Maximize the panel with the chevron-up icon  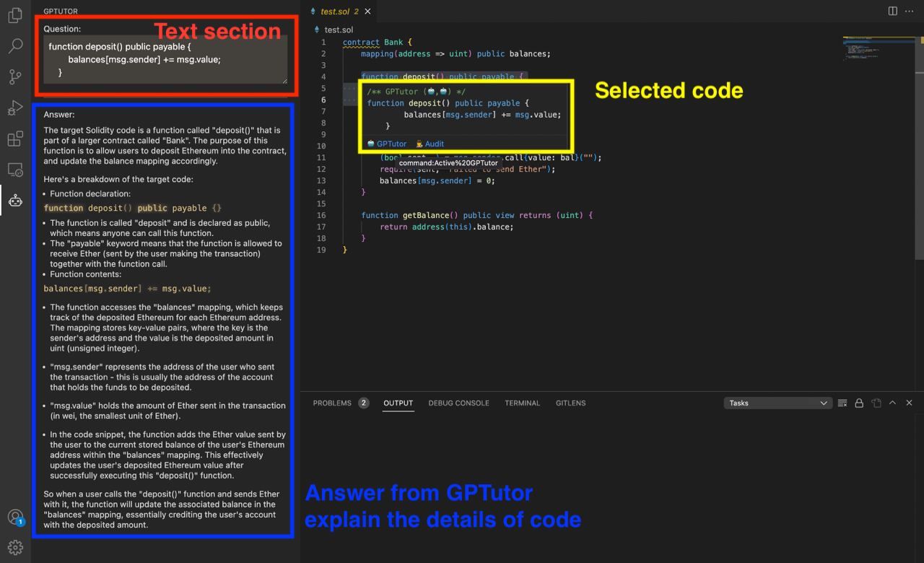(x=892, y=403)
